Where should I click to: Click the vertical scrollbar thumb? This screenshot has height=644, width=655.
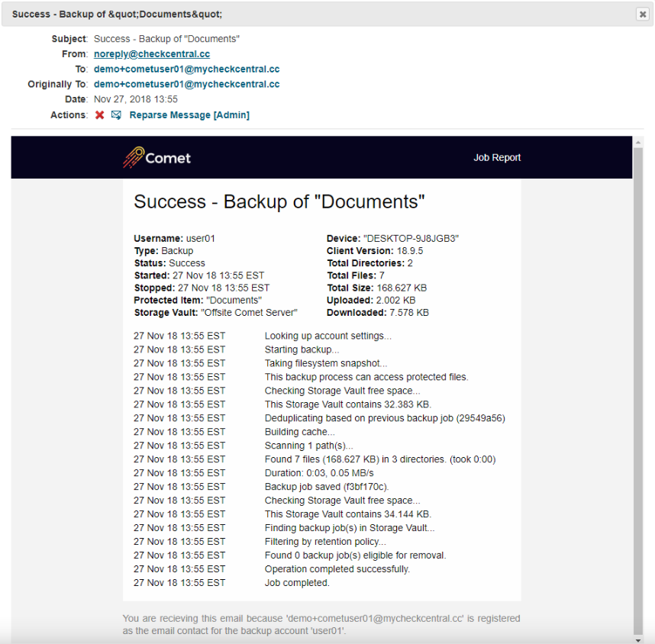[x=638, y=382]
